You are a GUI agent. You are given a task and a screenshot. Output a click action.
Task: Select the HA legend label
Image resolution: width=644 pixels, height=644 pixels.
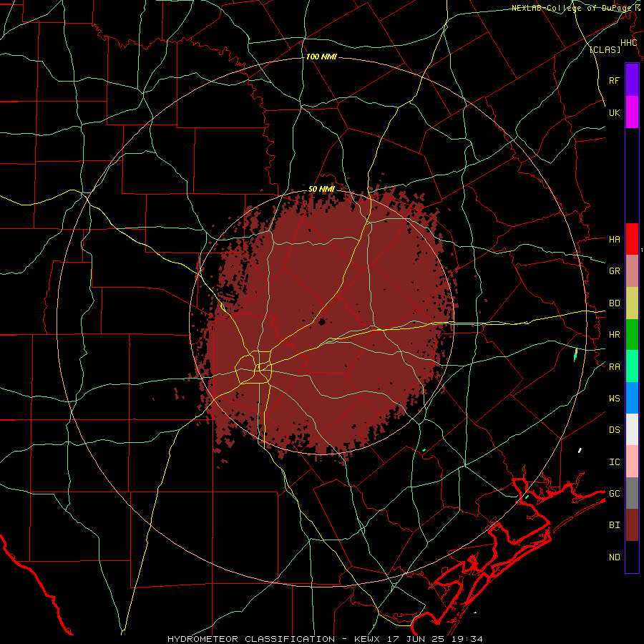(x=615, y=240)
